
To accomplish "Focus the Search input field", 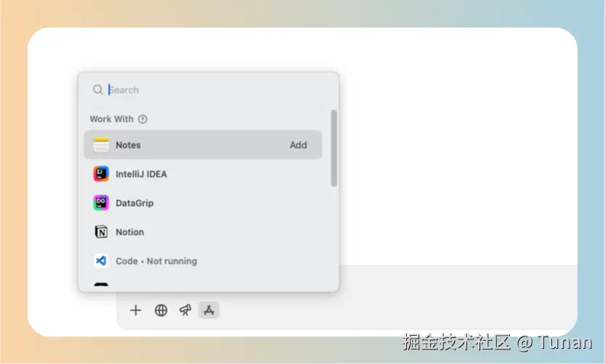I will coord(208,90).
